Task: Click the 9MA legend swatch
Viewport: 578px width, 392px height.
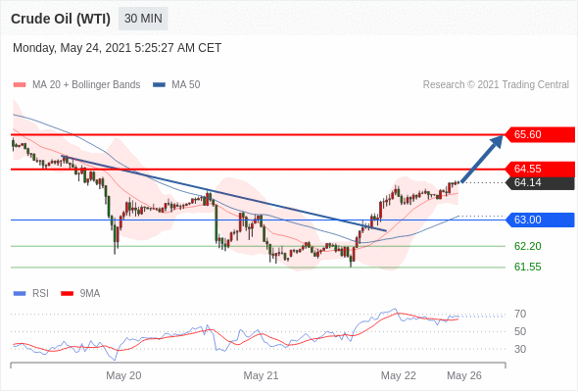Action: point(67,294)
